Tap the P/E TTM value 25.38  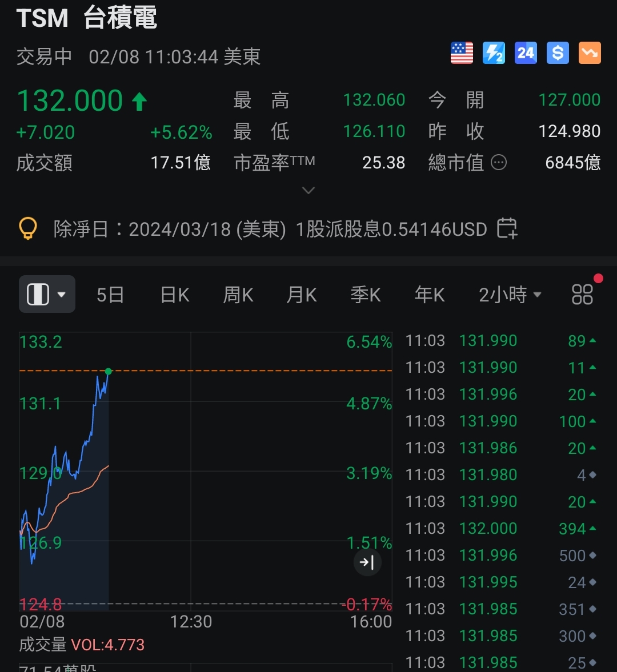[383, 163]
